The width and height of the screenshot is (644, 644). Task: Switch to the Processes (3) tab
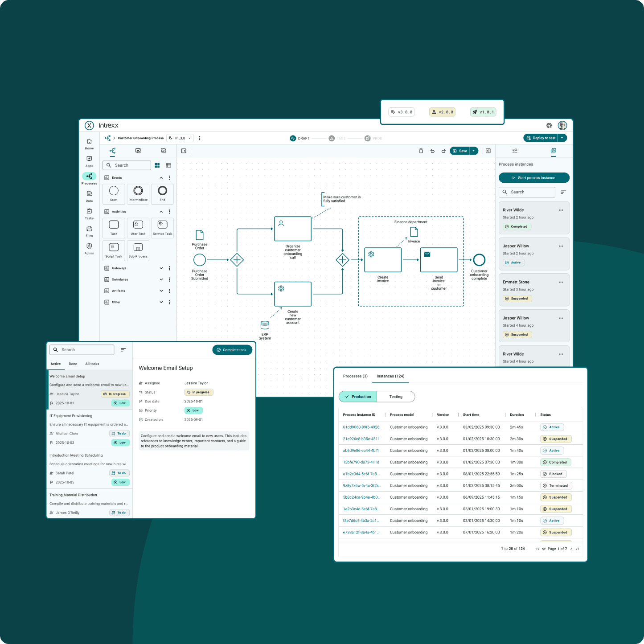tap(355, 376)
